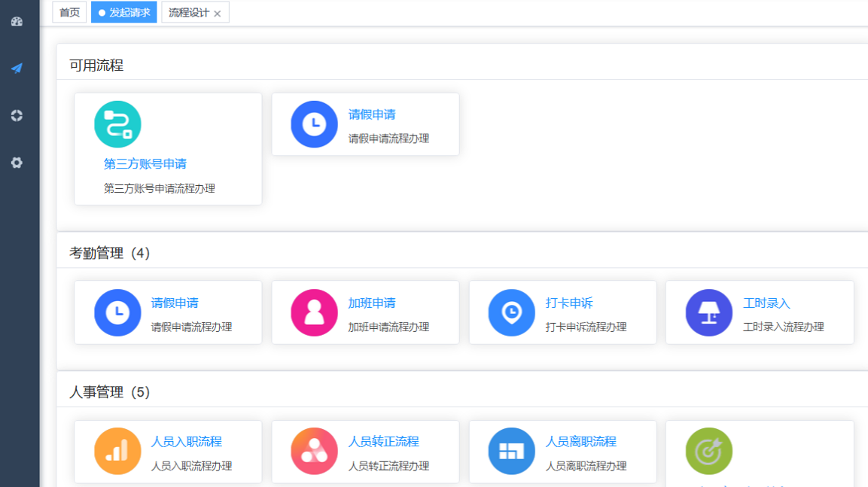Click the purple desk lamp icon on 工时录入 card

pyautogui.click(x=708, y=312)
